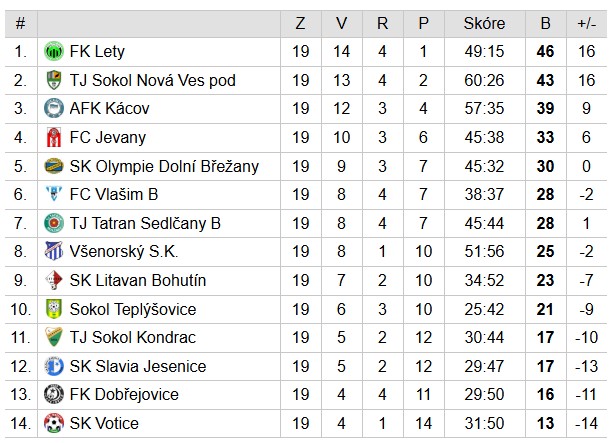Sort table by the Skóre column header

[x=485, y=23]
